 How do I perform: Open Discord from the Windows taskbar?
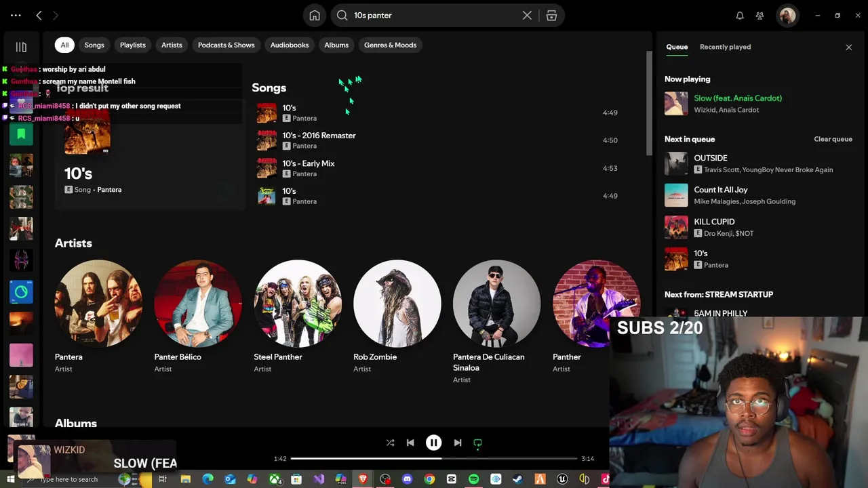407,479
